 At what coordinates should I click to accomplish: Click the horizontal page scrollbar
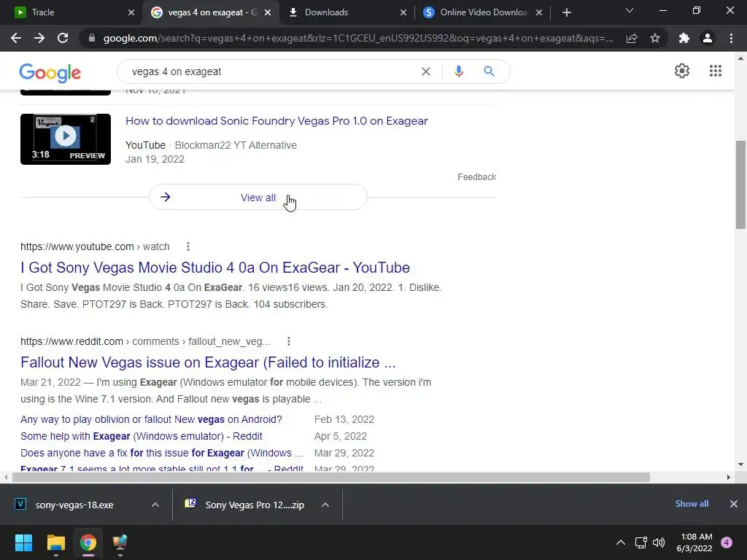pos(331,477)
